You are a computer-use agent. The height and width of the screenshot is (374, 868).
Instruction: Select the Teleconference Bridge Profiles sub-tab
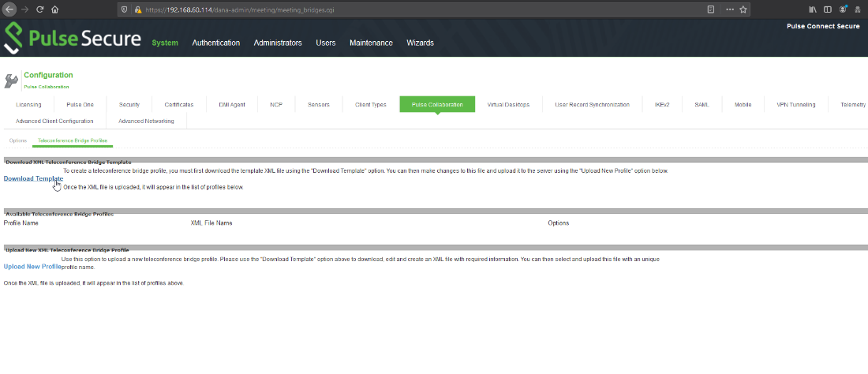tap(73, 140)
